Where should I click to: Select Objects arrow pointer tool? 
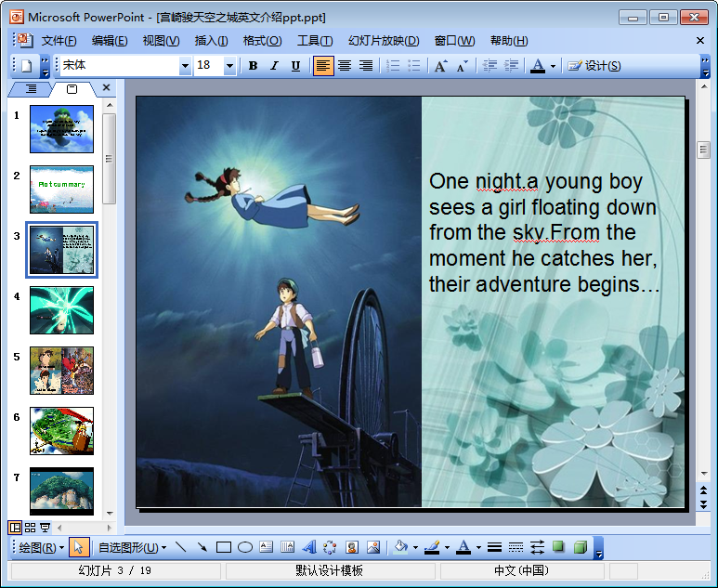(x=79, y=547)
